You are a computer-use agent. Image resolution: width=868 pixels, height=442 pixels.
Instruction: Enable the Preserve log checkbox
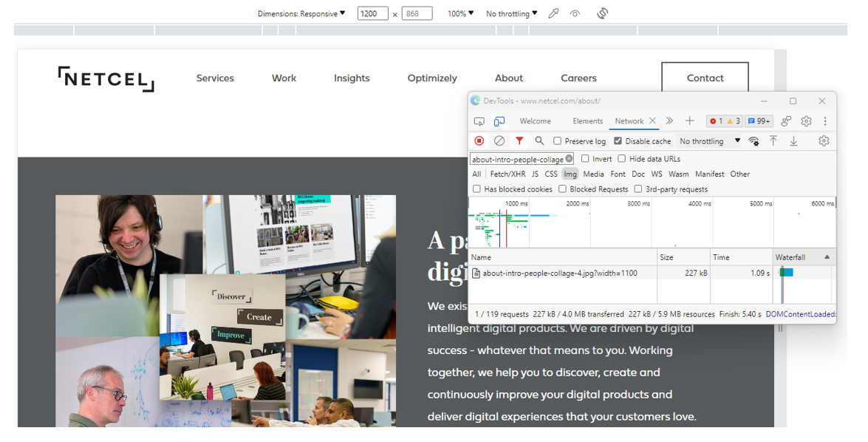(x=558, y=141)
